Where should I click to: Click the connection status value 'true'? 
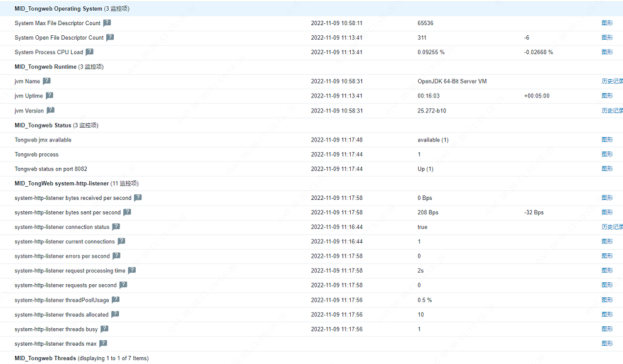click(422, 227)
